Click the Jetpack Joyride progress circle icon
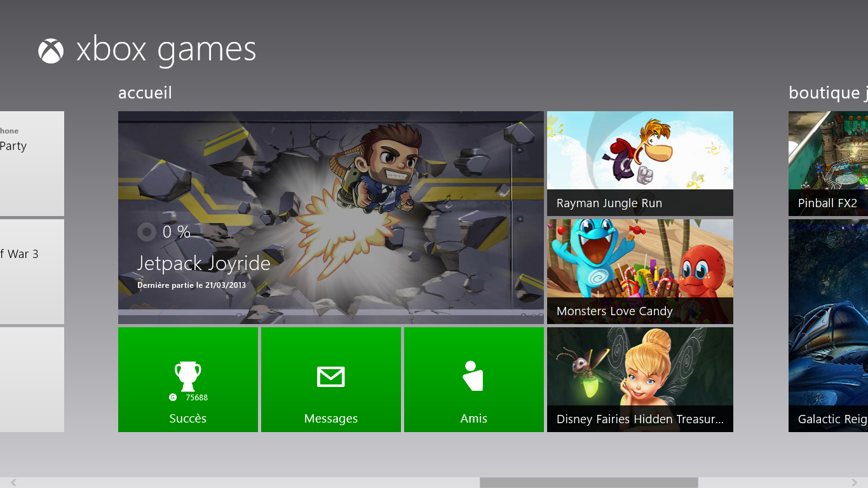The height and width of the screenshot is (488, 868). tap(147, 232)
